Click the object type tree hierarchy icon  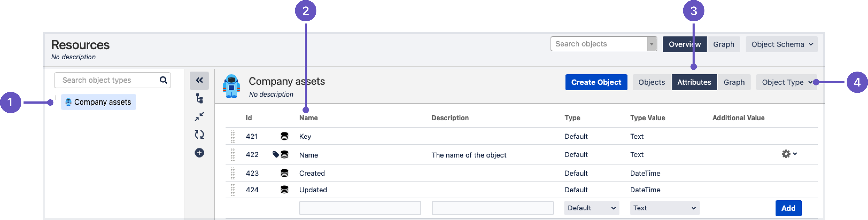[x=199, y=99]
